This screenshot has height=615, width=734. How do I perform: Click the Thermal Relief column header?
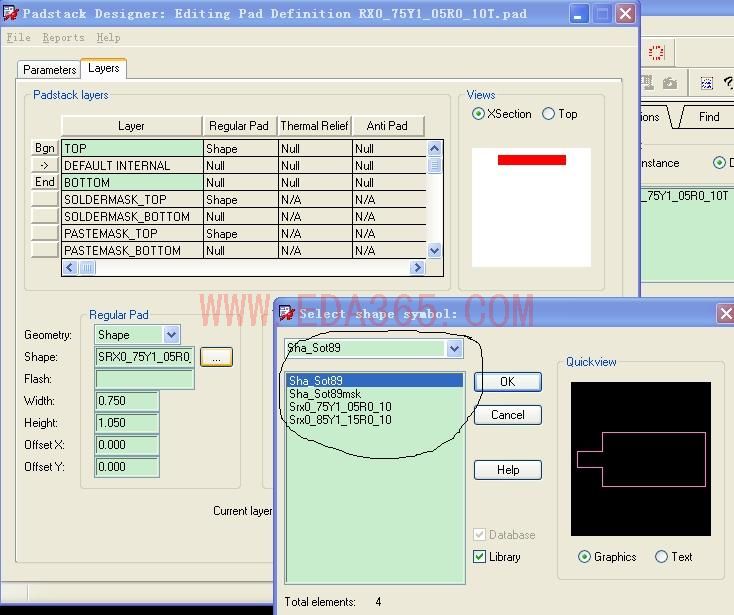(x=315, y=126)
